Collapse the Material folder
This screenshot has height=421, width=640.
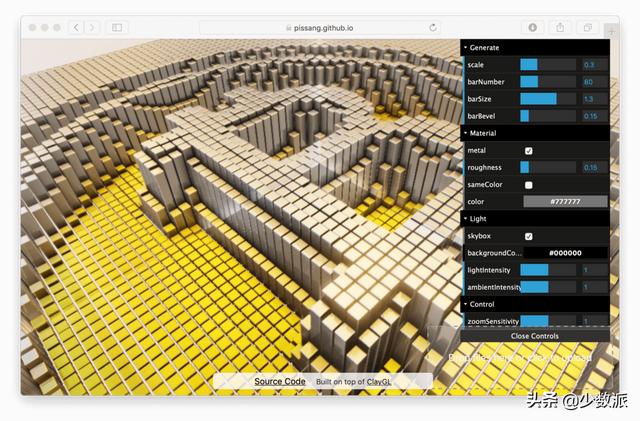click(x=484, y=133)
